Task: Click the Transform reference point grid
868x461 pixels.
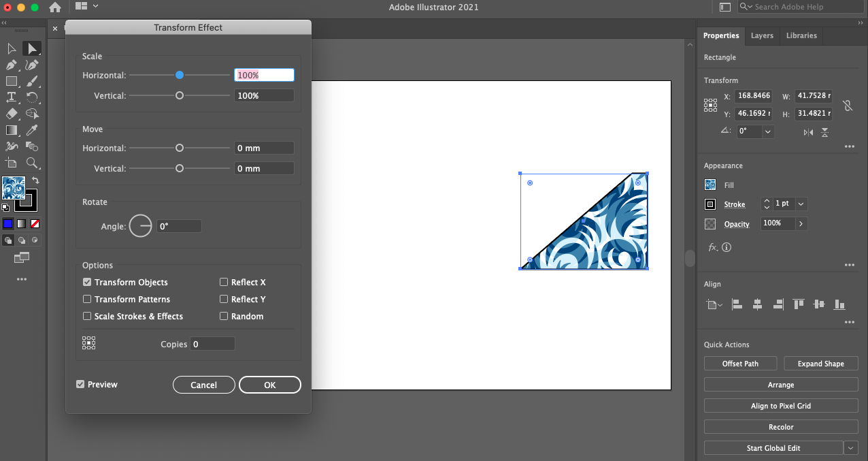Action: (710, 105)
